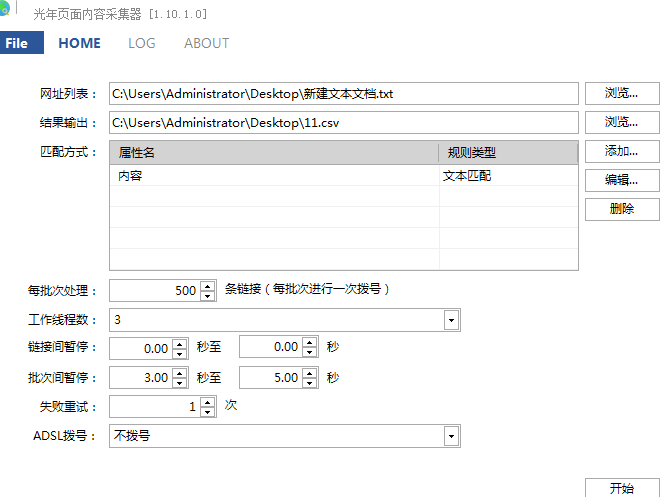
Task: Increase 每批次处理 links count with up arrow
Action: [x=207, y=286]
